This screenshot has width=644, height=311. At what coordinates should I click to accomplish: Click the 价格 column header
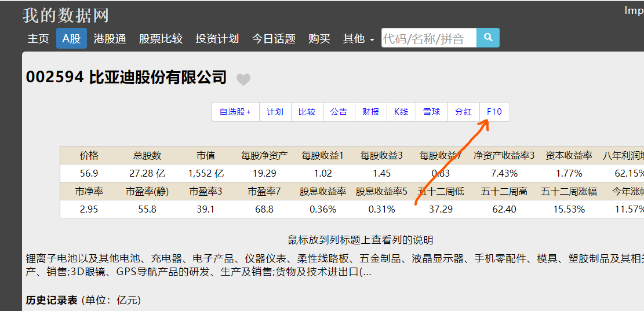click(89, 155)
